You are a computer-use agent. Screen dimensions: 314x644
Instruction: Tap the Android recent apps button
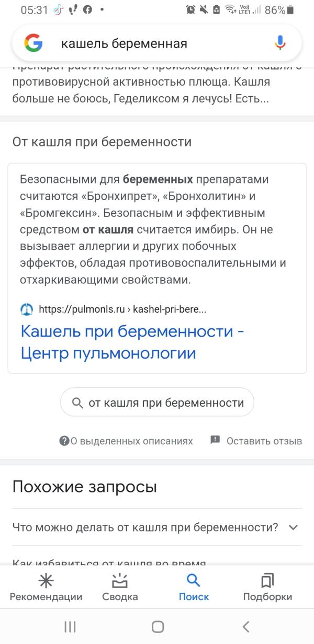70,627
